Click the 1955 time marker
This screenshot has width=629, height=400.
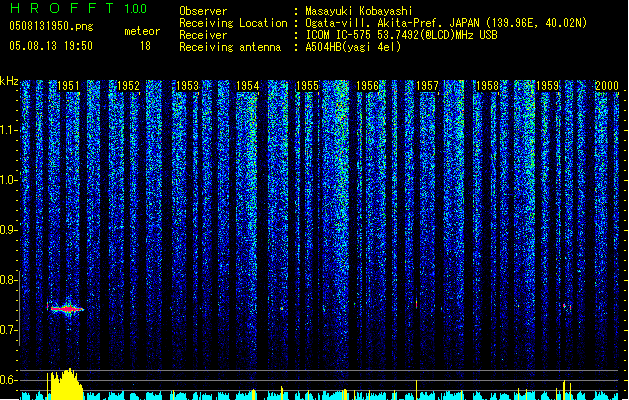307,86
